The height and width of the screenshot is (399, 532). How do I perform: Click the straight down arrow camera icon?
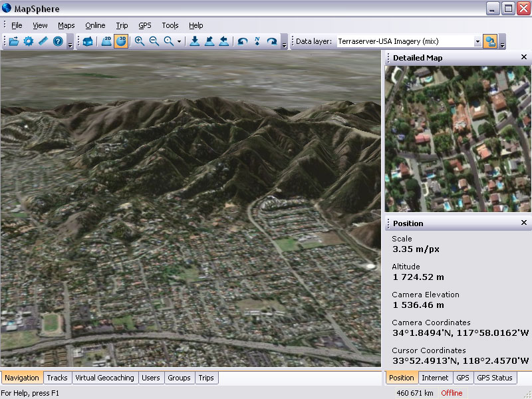click(x=194, y=41)
